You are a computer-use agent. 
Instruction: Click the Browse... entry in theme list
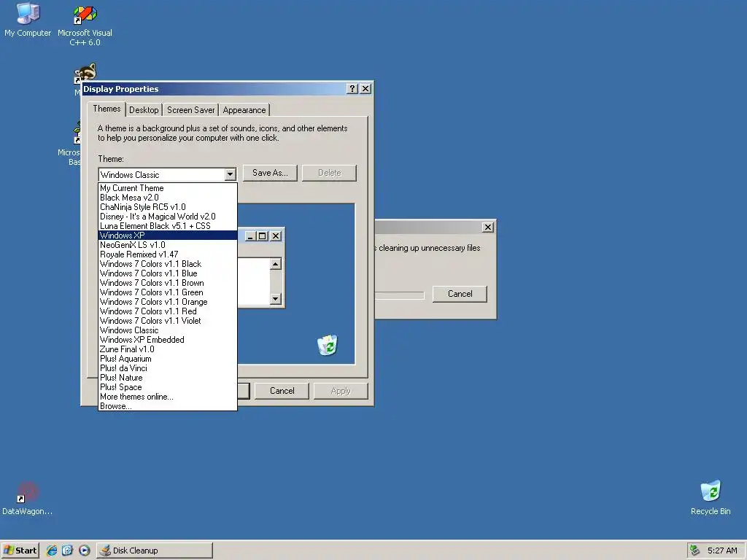(168, 406)
